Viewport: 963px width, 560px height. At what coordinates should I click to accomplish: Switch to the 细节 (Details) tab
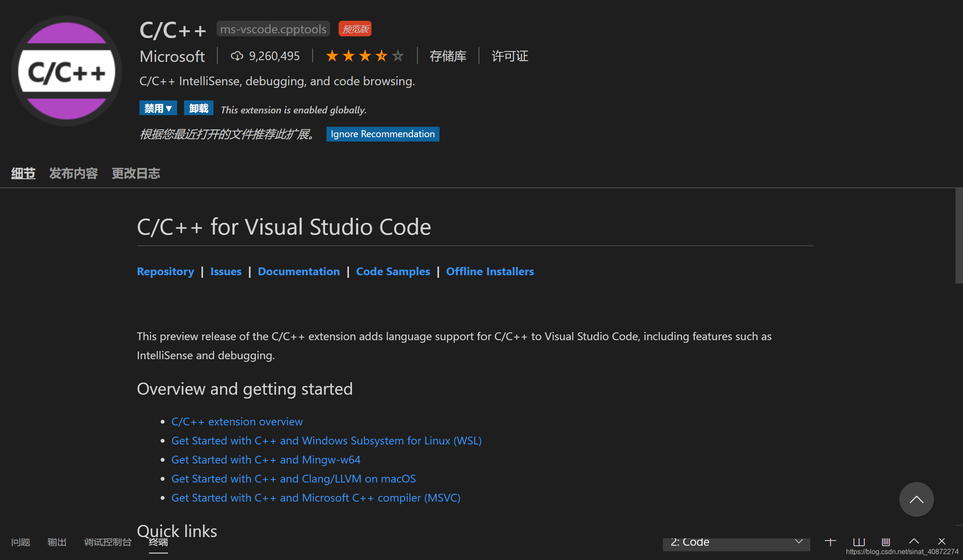point(23,174)
